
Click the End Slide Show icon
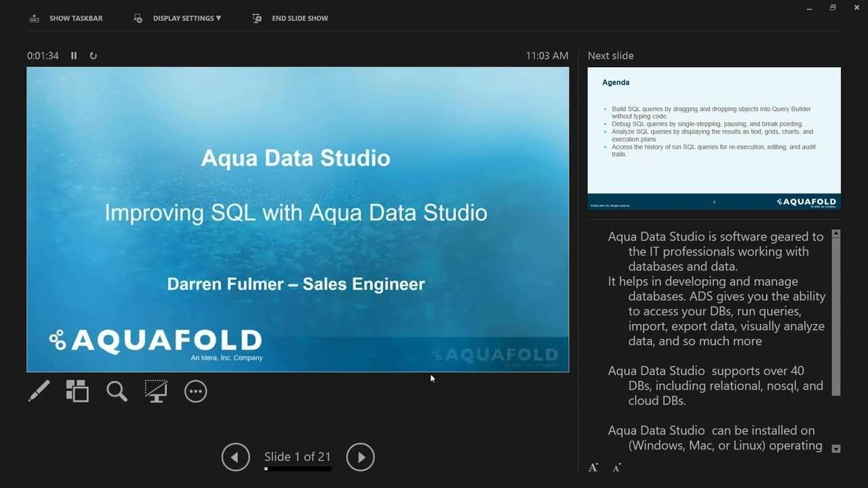[x=257, y=18]
